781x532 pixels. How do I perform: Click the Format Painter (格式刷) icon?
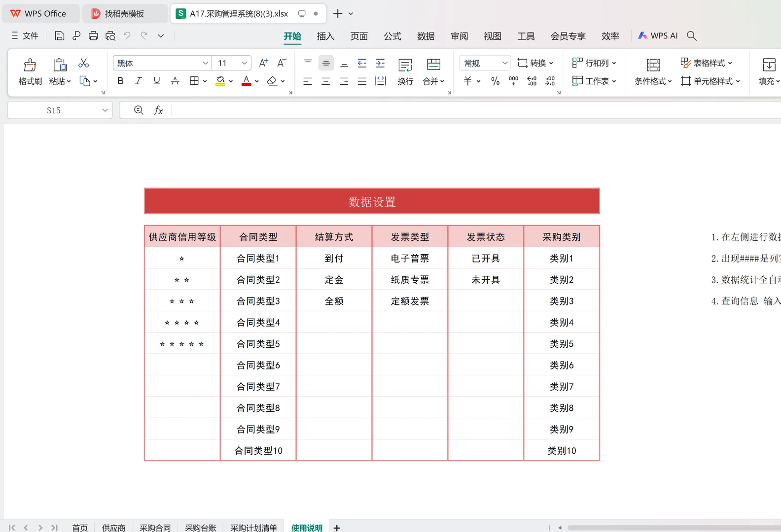tap(30, 65)
